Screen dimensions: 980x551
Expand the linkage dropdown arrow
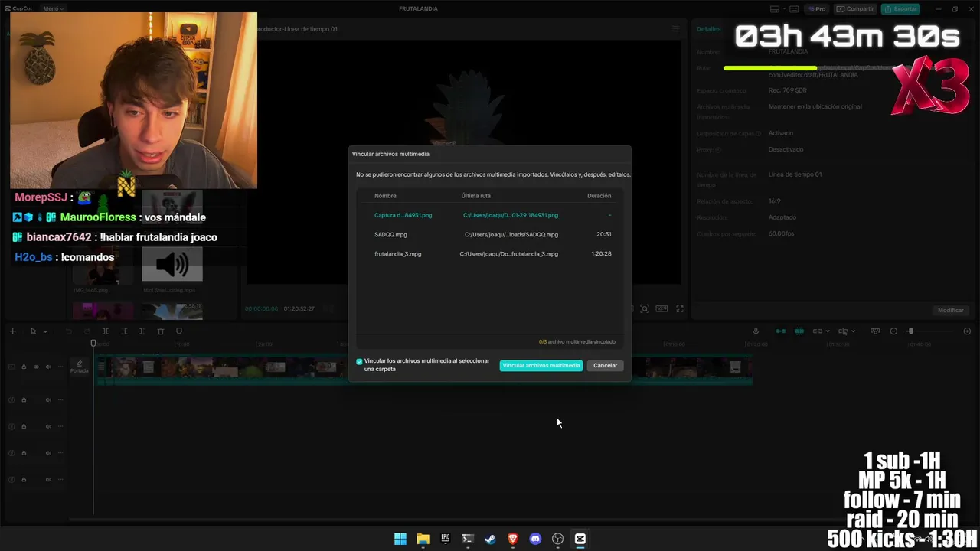[828, 331]
